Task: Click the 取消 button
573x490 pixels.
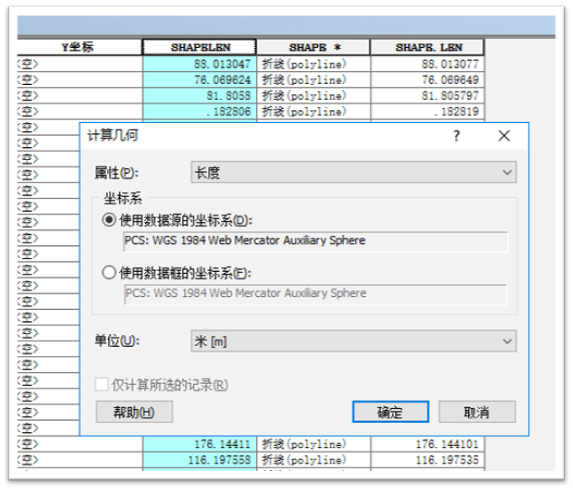Action: [x=477, y=412]
